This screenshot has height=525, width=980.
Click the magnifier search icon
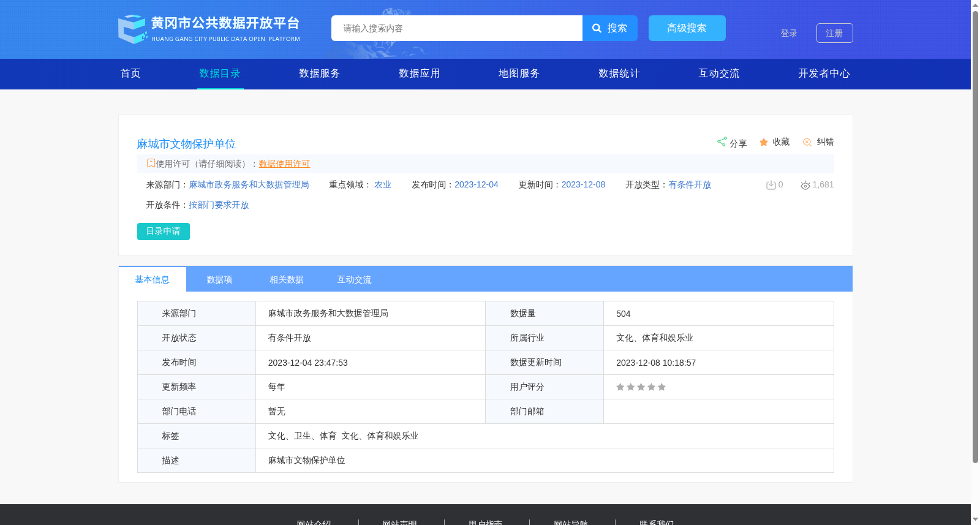point(597,28)
